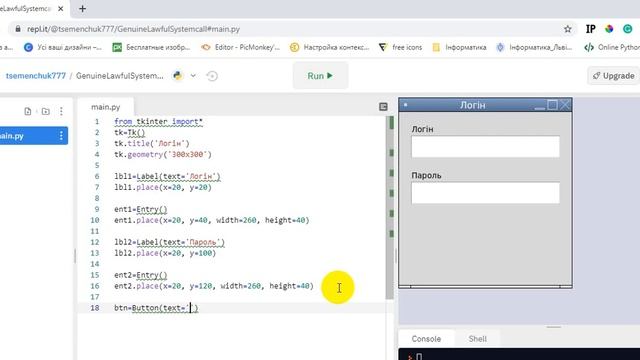Click line number 18 in gutter
Image resolution: width=640 pixels, height=360 pixels.
95,308
